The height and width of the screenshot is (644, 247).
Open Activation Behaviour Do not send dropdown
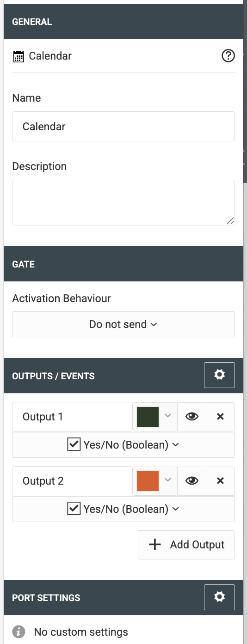tap(123, 324)
